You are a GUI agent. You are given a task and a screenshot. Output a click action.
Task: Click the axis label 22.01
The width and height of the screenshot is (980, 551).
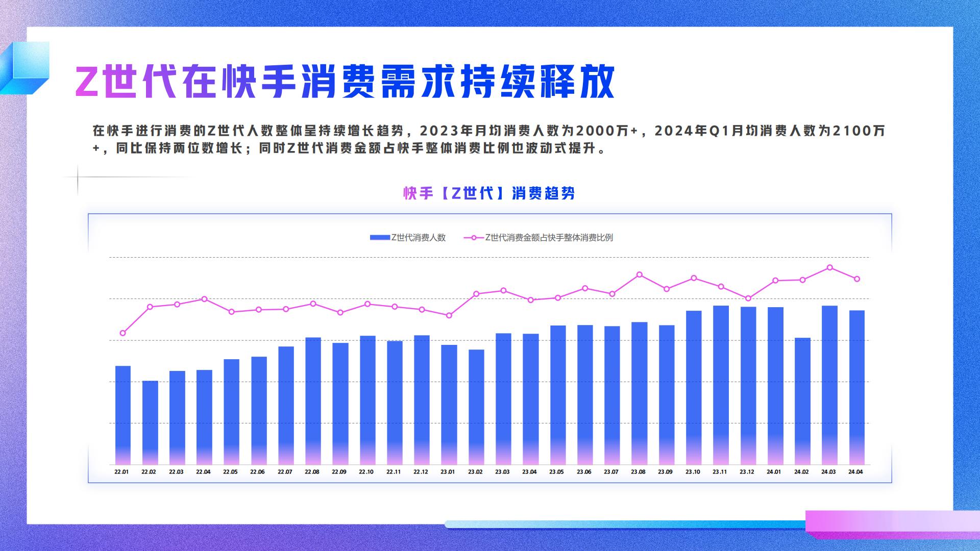tap(121, 472)
